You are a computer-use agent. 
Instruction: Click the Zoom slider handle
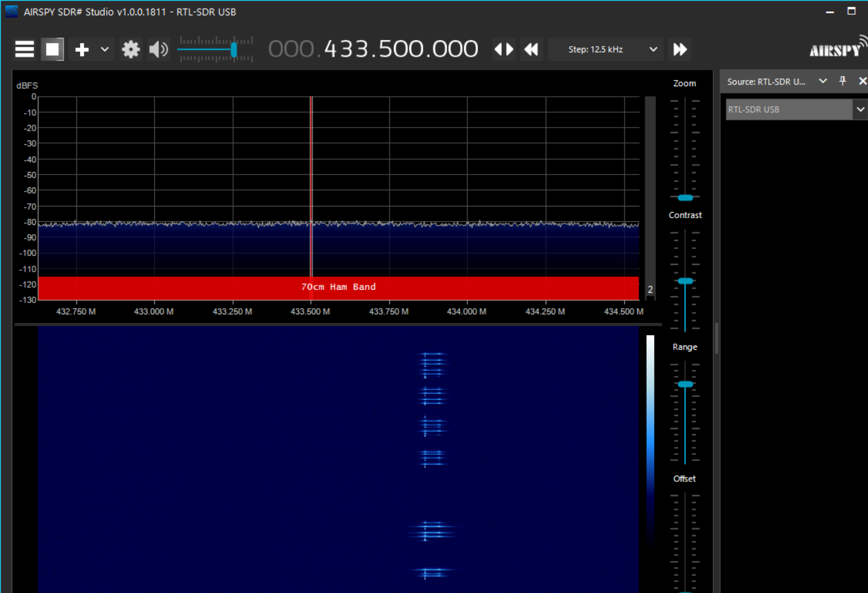685,197
